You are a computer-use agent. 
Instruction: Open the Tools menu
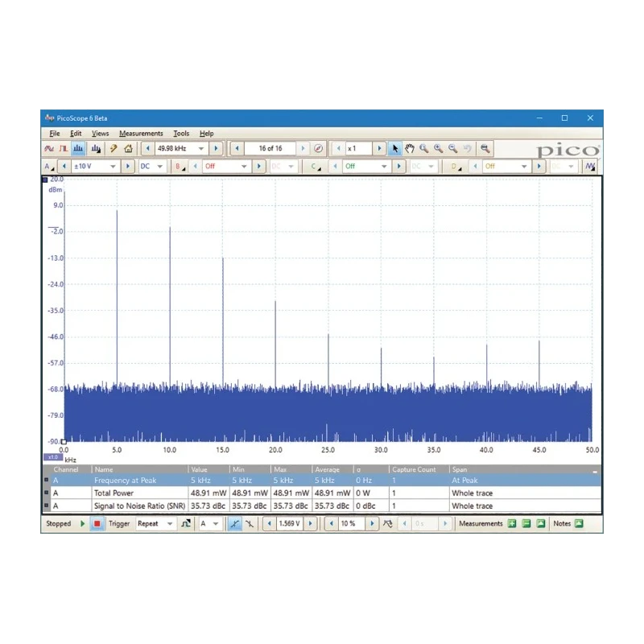[x=181, y=134]
